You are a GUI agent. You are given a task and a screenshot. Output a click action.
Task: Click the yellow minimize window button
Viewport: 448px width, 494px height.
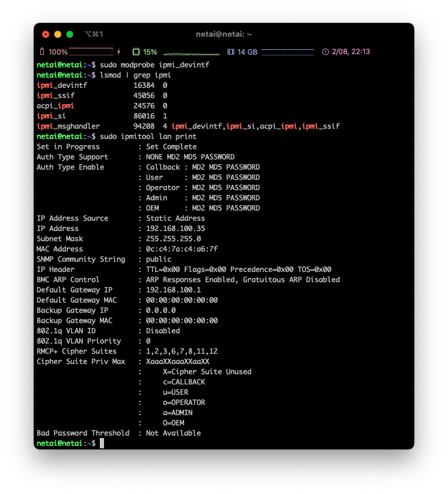58,34
